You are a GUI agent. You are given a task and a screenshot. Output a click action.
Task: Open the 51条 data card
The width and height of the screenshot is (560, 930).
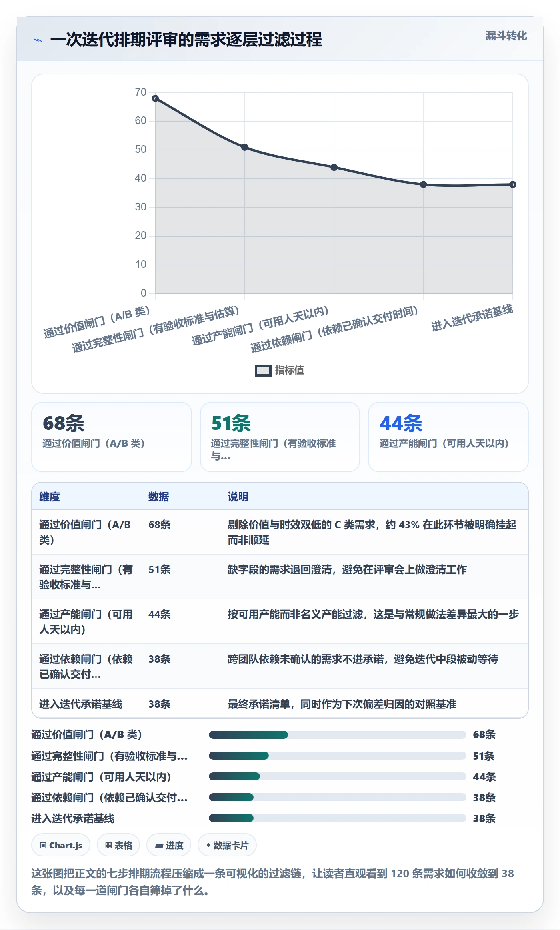click(x=280, y=437)
